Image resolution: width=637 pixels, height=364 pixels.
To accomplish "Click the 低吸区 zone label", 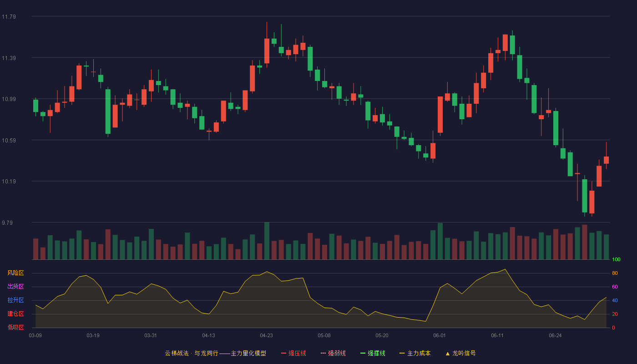I will 16,327.
